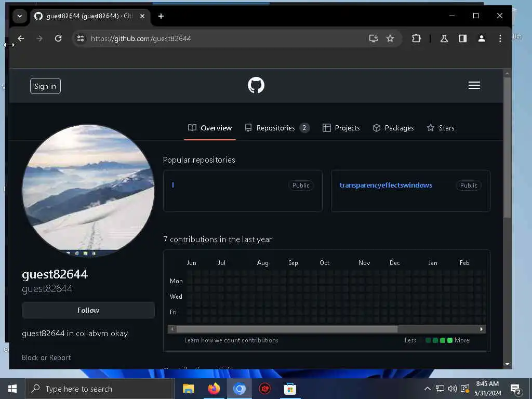Image resolution: width=532 pixels, height=399 pixels.
Task: Click the taskbar search box
Action: pyautogui.click(x=100, y=389)
